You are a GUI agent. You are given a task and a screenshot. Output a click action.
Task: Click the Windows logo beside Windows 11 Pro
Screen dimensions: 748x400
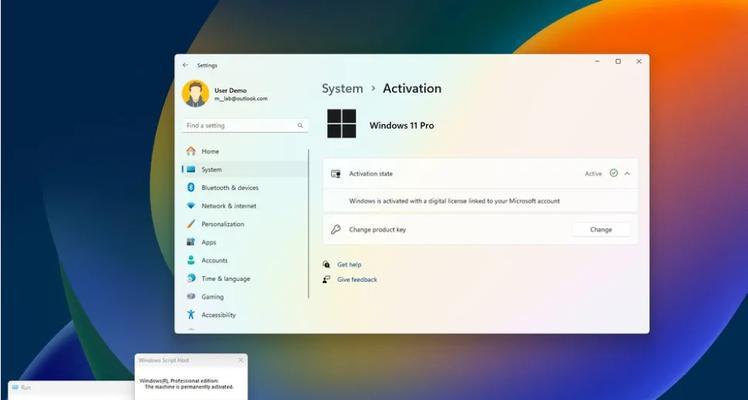(x=342, y=123)
